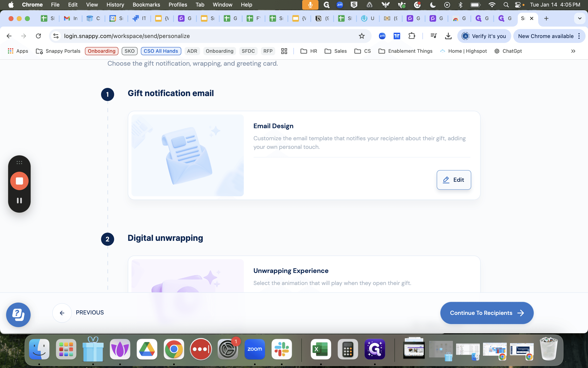Open Calculator from the Dock
The height and width of the screenshot is (368, 588).
(x=348, y=349)
